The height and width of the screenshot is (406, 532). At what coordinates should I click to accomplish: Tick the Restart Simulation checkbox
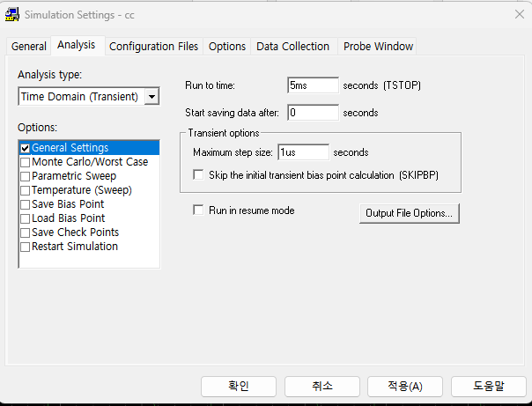tap(26, 247)
